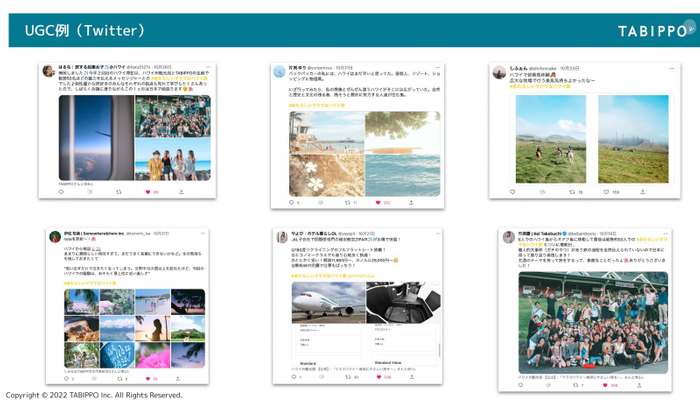This screenshot has width=700, height=403.
Task: Open the profile avatar of the horse riding tweet
Action: coord(499,72)
